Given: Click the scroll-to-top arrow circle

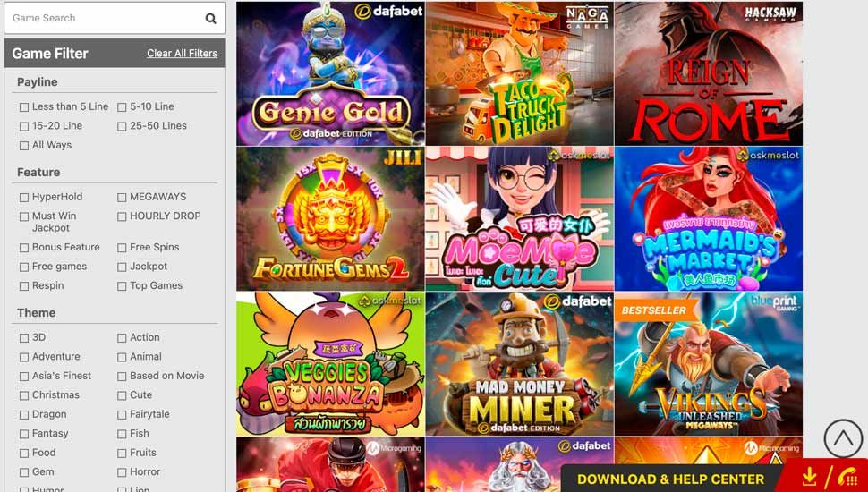Looking at the screenshot, I should pos(843,438).
